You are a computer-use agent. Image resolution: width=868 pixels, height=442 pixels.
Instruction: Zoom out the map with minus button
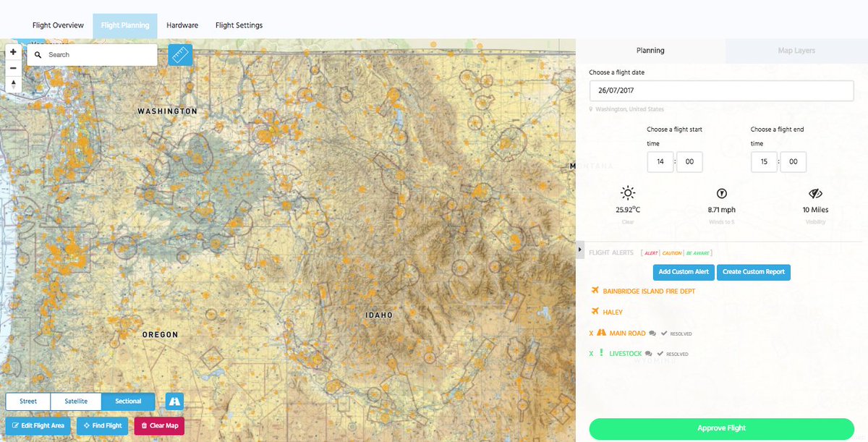click(13, 68)
